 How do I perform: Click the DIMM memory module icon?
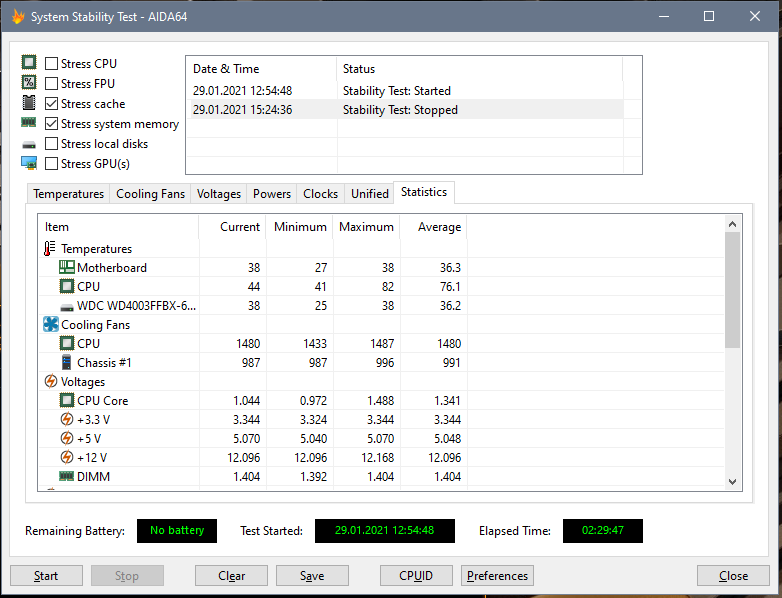(x=66, y=476)
